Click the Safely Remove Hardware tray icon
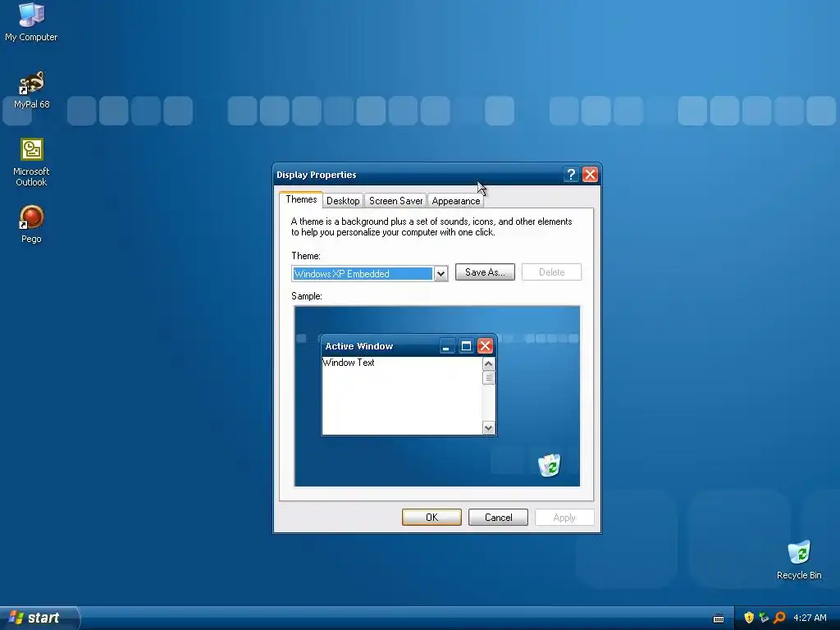Viewport: 840px width, 630px height. [764, 618]
